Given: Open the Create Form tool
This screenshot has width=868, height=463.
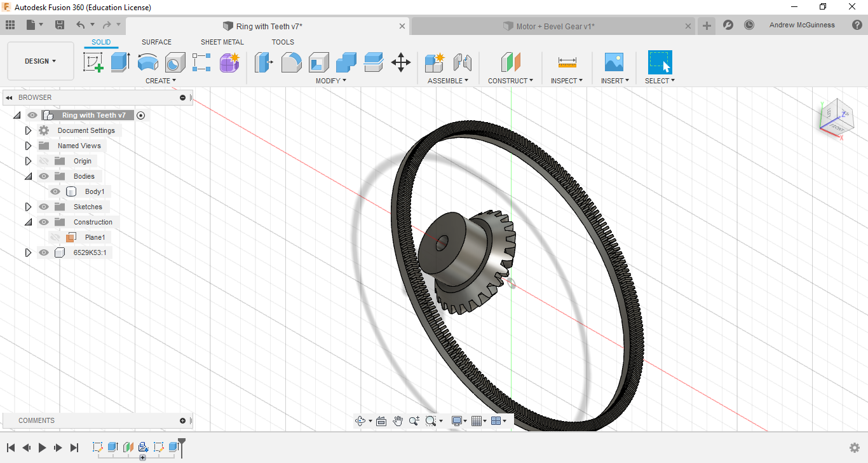Looking at the screenshot, I should tap(229, 62).
